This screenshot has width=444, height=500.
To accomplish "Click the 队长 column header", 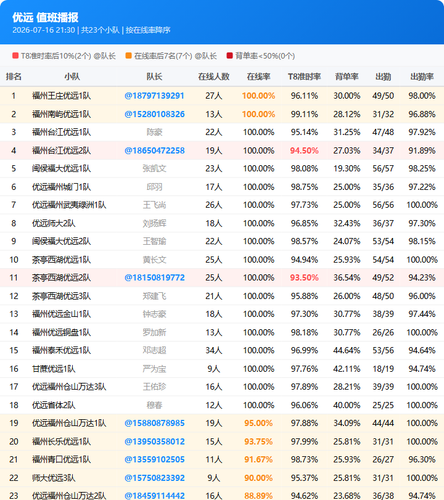I will click(x=154, y=77).
